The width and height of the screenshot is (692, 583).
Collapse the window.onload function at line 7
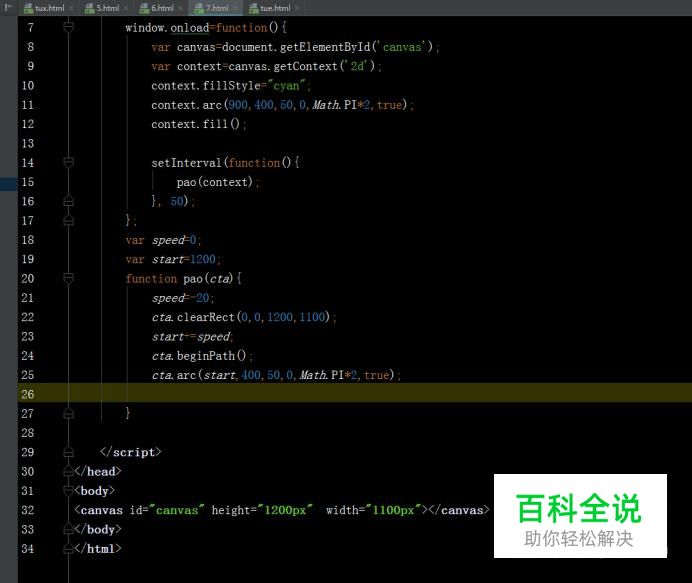[x=68, y=27]
